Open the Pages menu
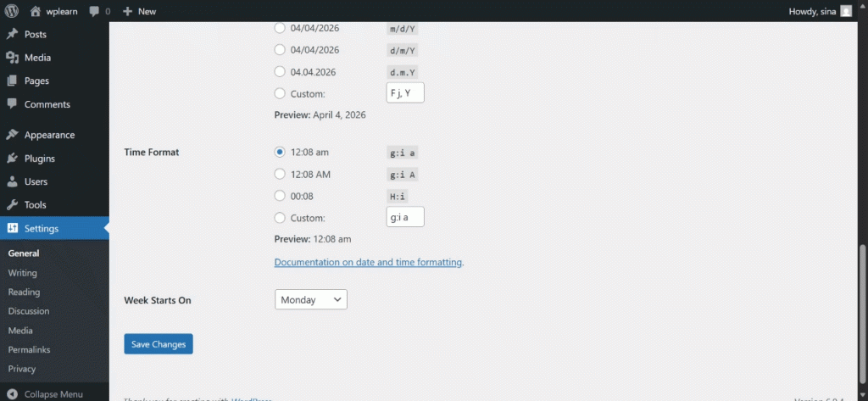868x401 pixels. click(36, 81)
